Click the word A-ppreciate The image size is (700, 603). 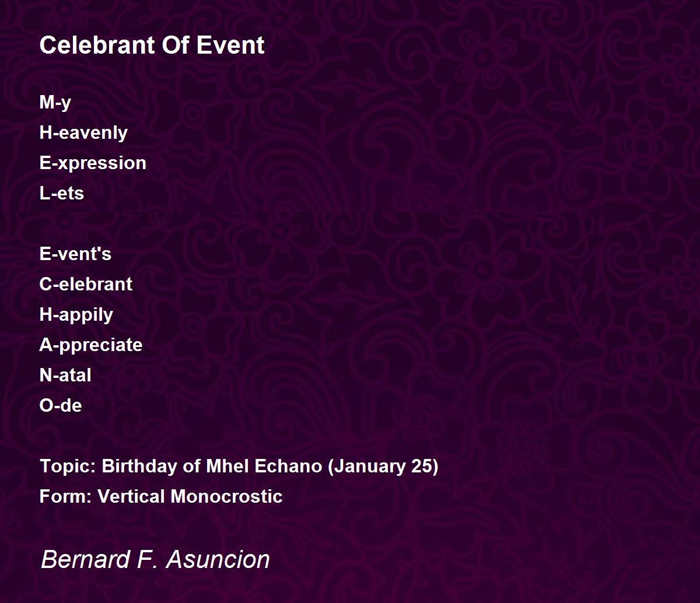click(x=91, y=345)
